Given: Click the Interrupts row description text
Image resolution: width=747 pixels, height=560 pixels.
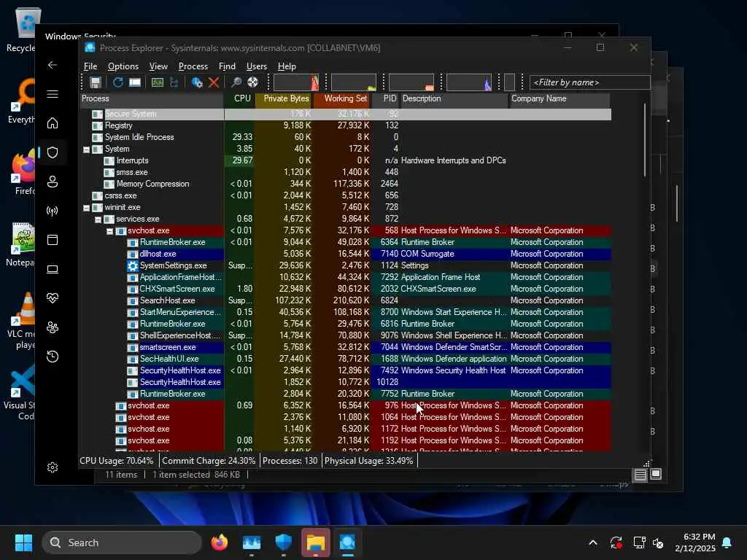Looking at the screenshot, I should pos(454,160).
